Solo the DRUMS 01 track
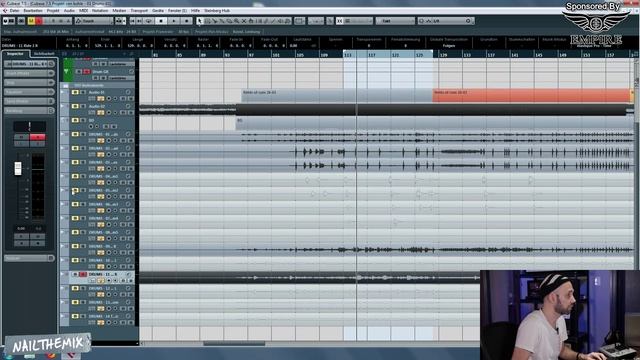Viewport: 640px width, 360px height. tap(83, 134)
